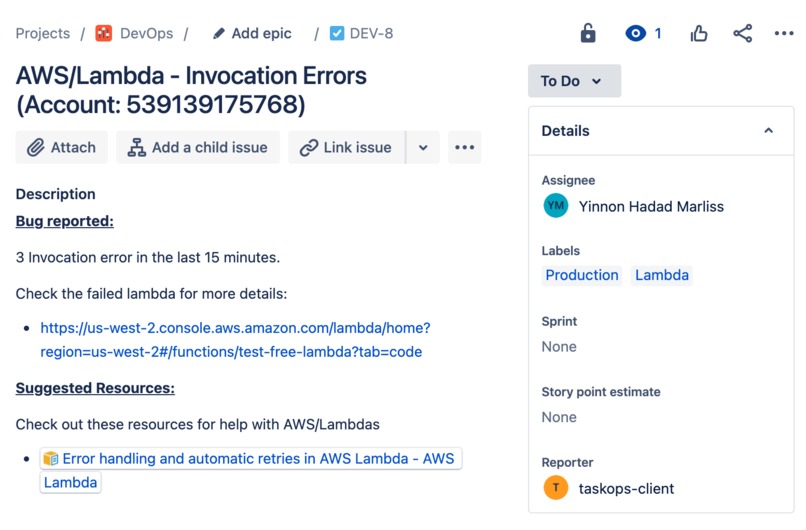
Task: Open top-right more actions ellipsis
Action: (784, 33)
